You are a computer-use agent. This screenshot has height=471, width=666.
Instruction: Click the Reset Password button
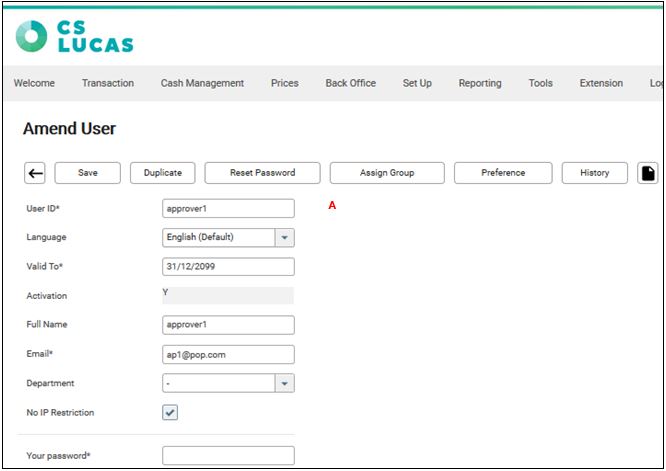coord(262,173)
